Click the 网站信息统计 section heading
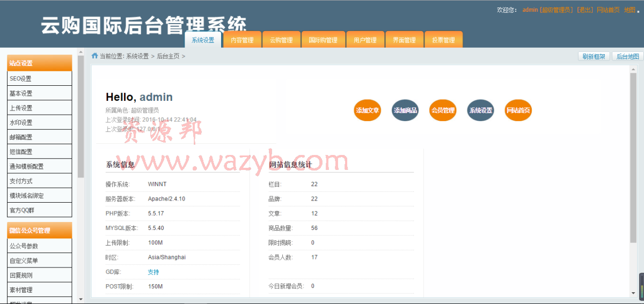The image size is (644, 304). (290, 165)
